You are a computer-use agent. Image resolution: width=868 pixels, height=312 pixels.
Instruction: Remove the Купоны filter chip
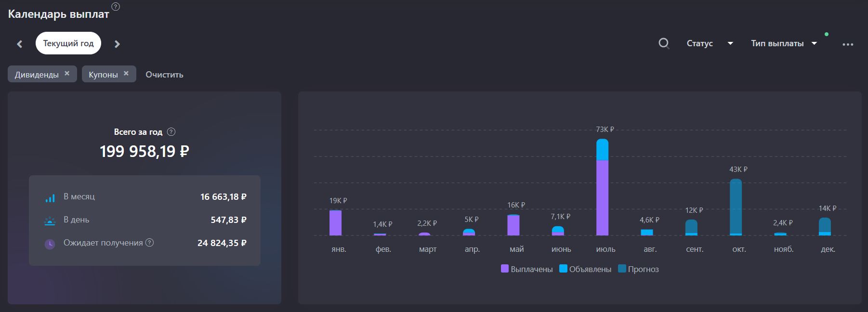[126, 74]
